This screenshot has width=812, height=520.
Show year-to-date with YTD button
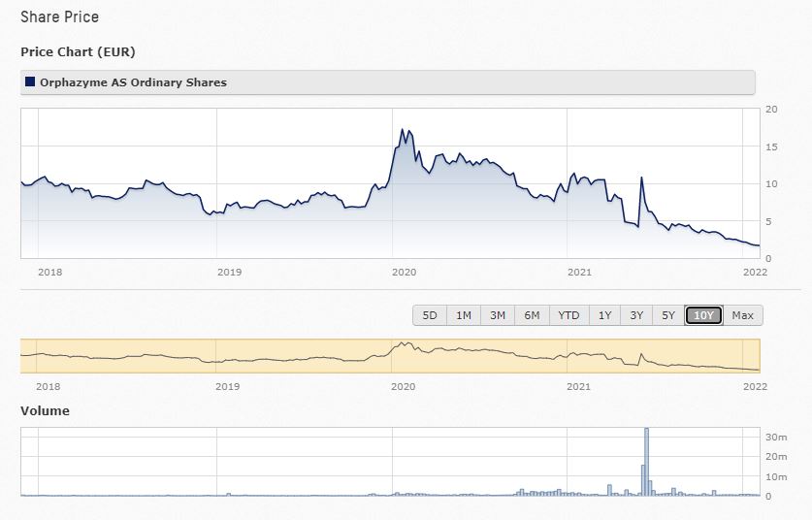[x=568, y=315]
